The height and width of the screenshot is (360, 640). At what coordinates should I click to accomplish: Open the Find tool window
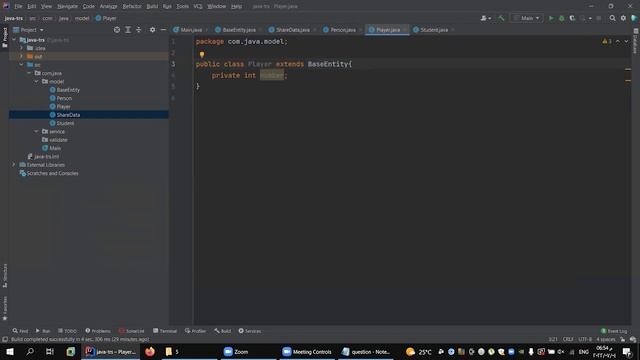point(20,331)
